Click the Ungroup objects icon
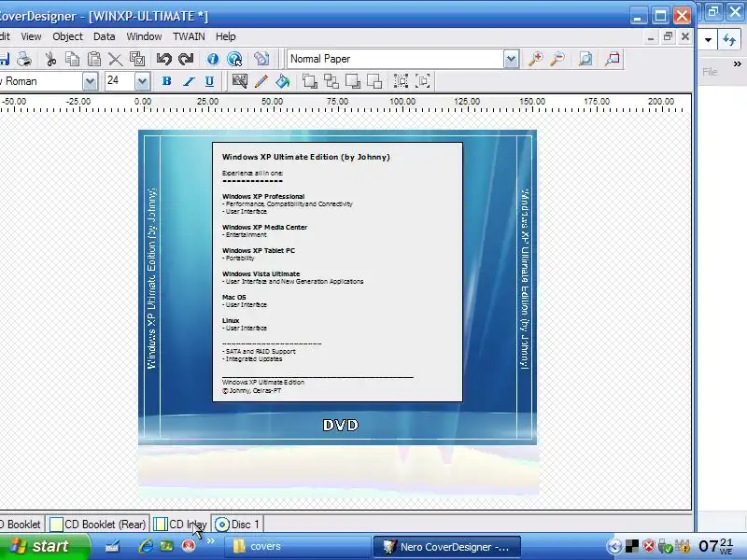The height and width of the screenshot is (560, 747). pos(423,81)
